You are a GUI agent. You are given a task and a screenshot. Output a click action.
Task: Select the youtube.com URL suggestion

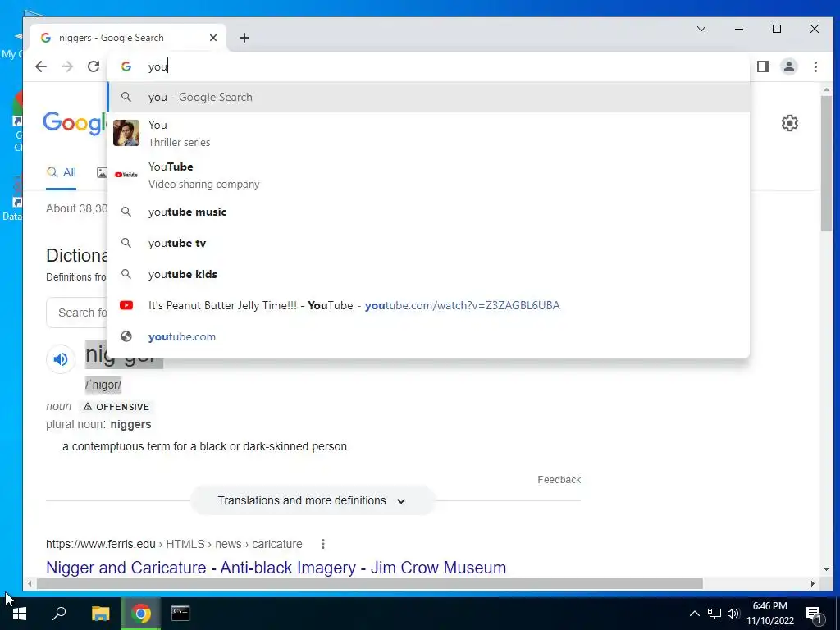(x=428, y=336)
